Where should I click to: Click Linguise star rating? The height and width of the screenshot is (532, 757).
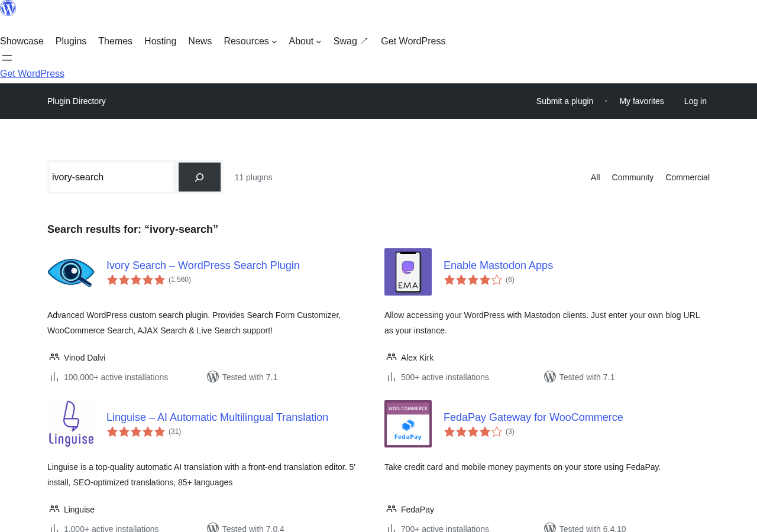click(x=136, y=432)
